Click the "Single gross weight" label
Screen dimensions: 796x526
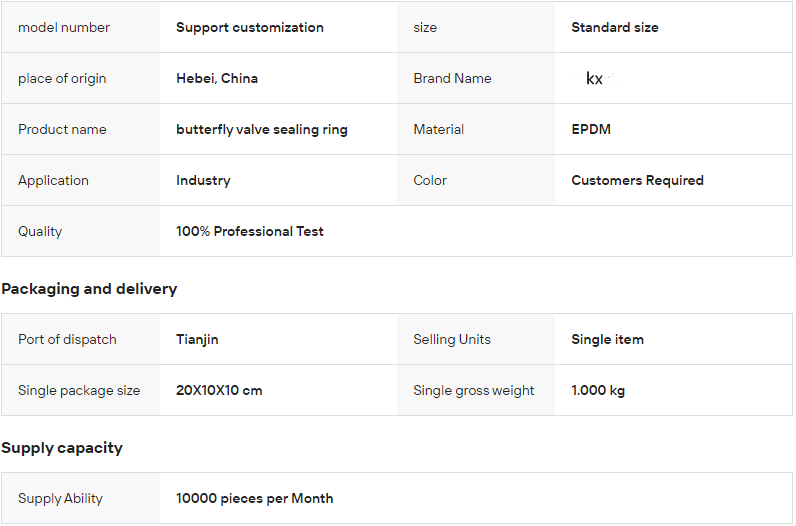click(x=474, y=391)
